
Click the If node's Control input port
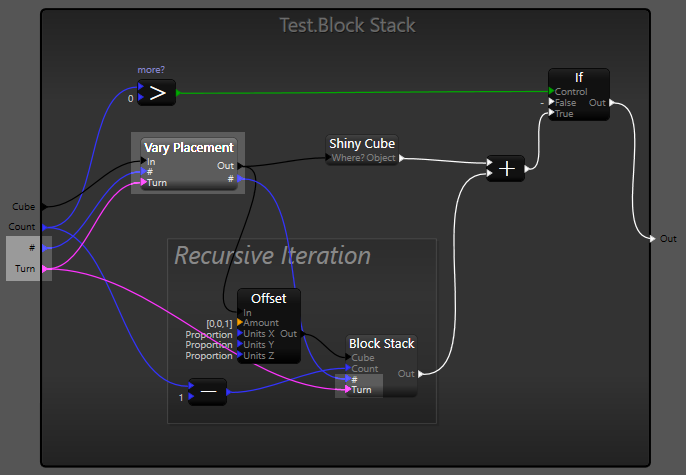(552, 92)
